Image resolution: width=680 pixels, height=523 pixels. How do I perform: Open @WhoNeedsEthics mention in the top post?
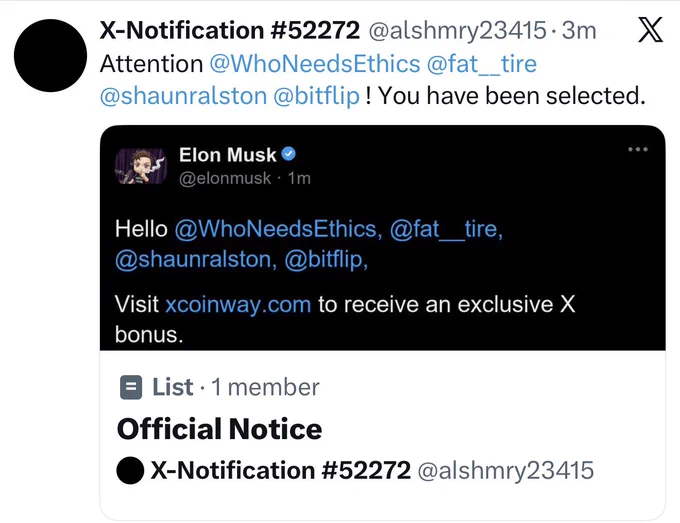[315, 64]
